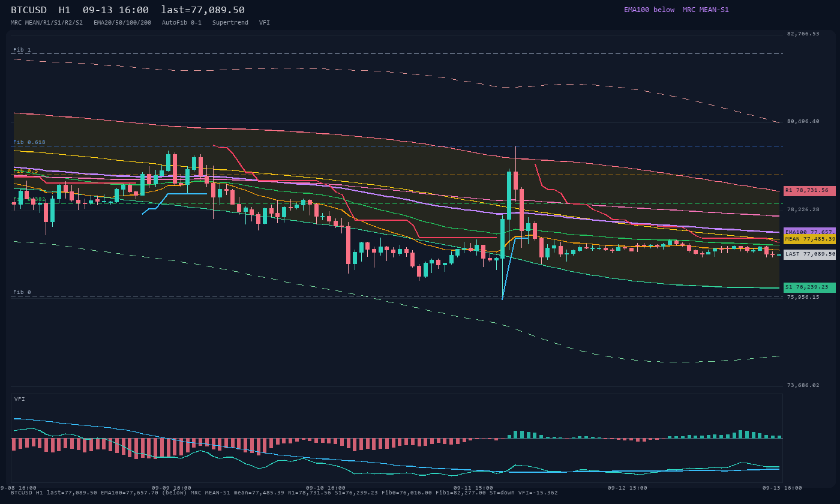Click the 'Fib 0.618' level label
The height and width of the screenshot is (504, 840).
tap(29, 142)
